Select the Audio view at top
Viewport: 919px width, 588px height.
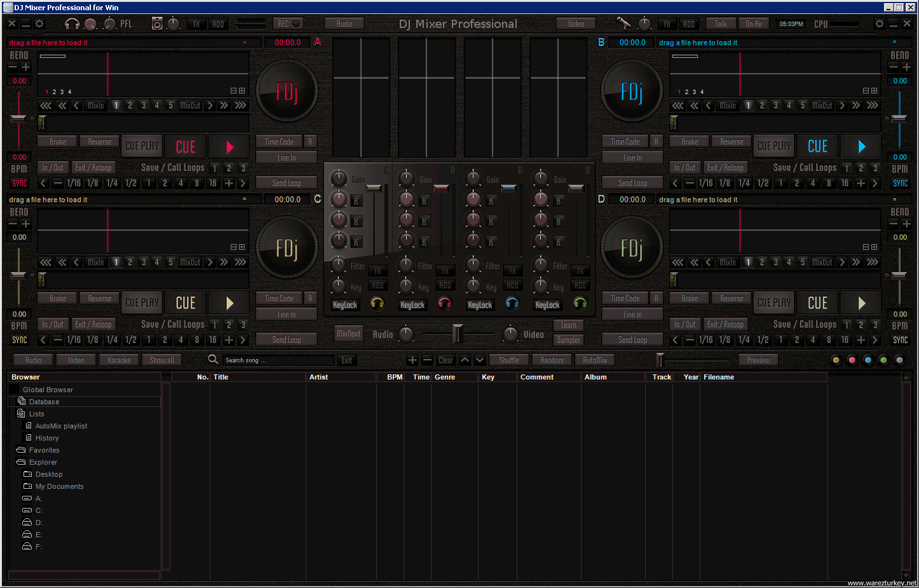(344, 24)
